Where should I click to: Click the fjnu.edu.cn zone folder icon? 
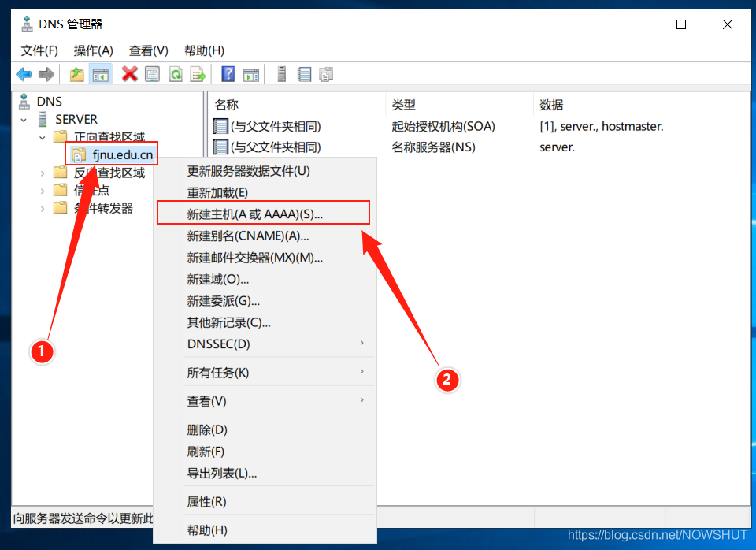[x=79, y=155]
